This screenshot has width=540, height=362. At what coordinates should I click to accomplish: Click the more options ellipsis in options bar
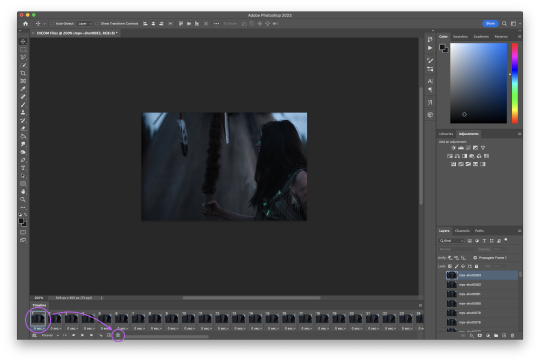coord(216,24)
